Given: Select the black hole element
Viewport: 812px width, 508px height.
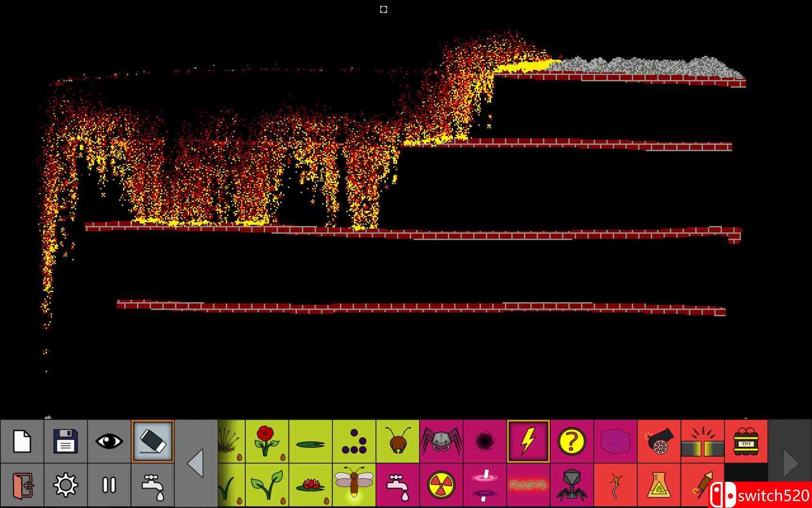Looking at the screenshot, I should (x=484, y=441).
